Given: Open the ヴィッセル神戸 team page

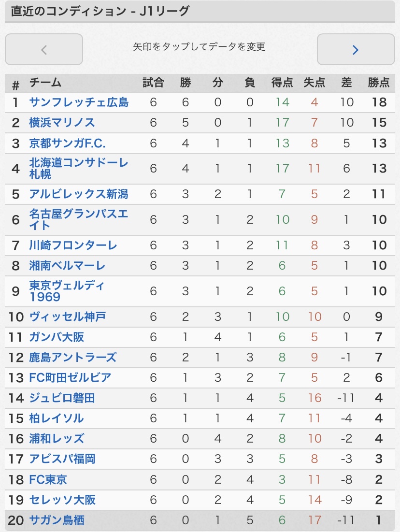Looking at the screenshot, I should pos(67,317).
